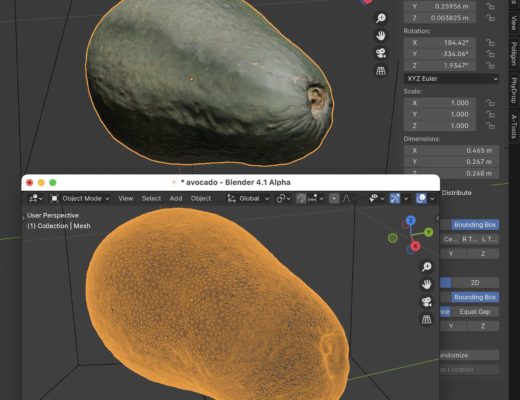This screenshot has height=400, width=520.
Task: Click zoom icon in avocado window viewport
Action: pos(427,267)
